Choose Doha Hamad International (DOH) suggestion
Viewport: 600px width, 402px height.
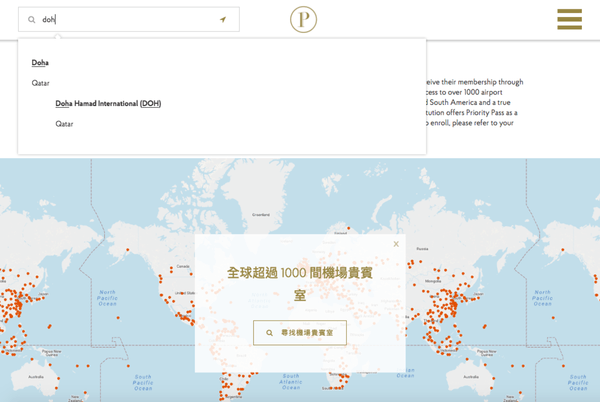pyautogui.click(x=108, y=104)
